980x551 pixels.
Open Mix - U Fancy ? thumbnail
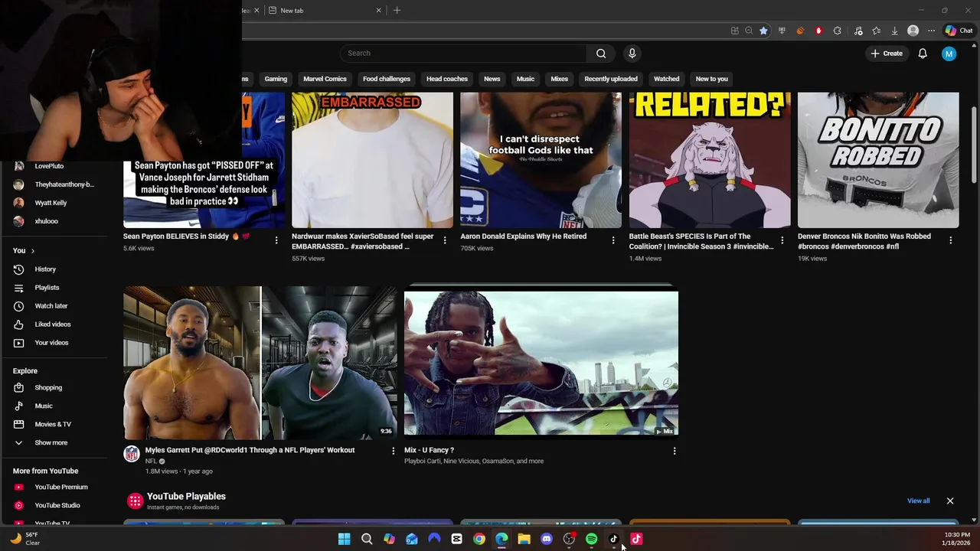click(x=541, y=363)
